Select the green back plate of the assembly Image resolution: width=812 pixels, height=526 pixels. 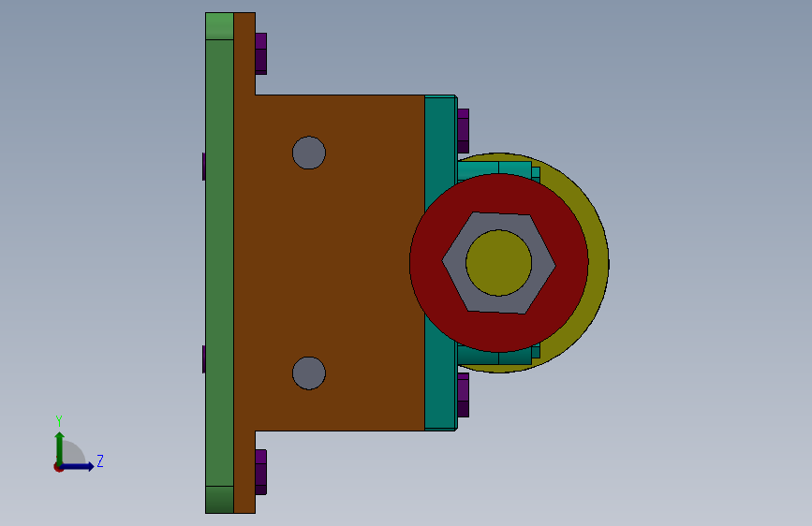click(x=219, y=262)
